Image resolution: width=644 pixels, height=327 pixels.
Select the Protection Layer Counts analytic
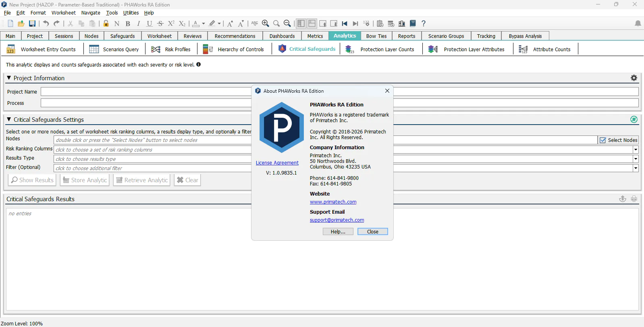tap(380, 49)
